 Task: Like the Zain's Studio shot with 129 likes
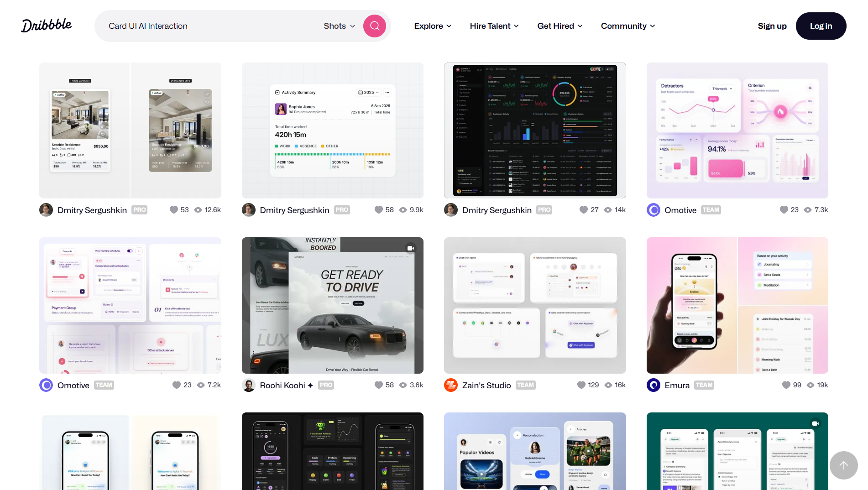click(x=581, y=385)
